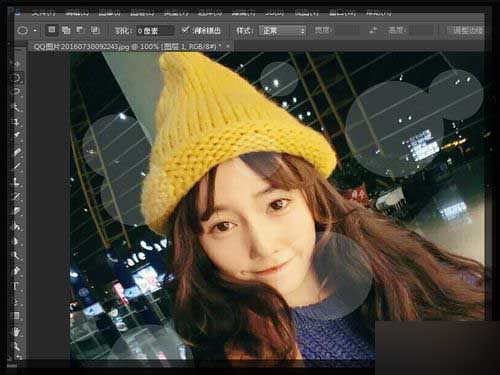Click the swap width and height icon
Viewport: 500px width, 375px height.
[373, 31]
